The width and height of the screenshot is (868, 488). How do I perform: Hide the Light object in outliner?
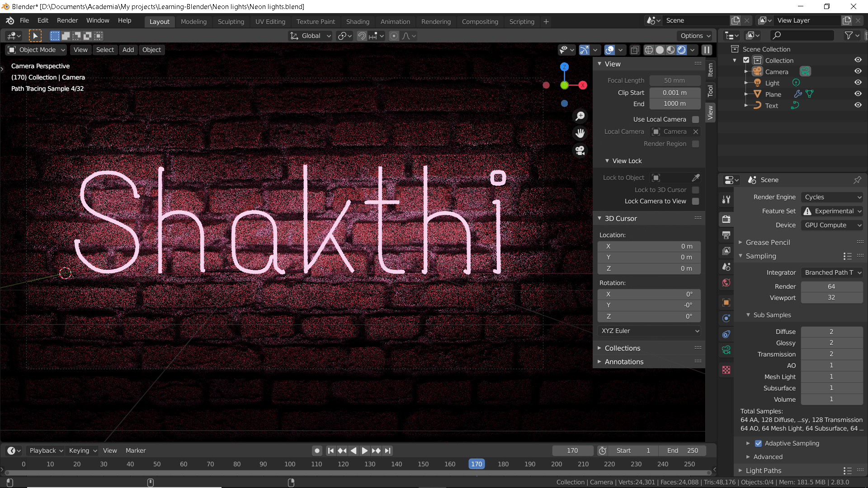coord(858,83)
